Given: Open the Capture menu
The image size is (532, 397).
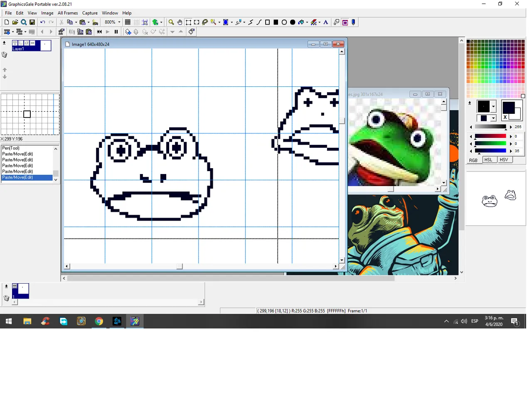Looking at the screenshot, I should click(x=90, y=13).
